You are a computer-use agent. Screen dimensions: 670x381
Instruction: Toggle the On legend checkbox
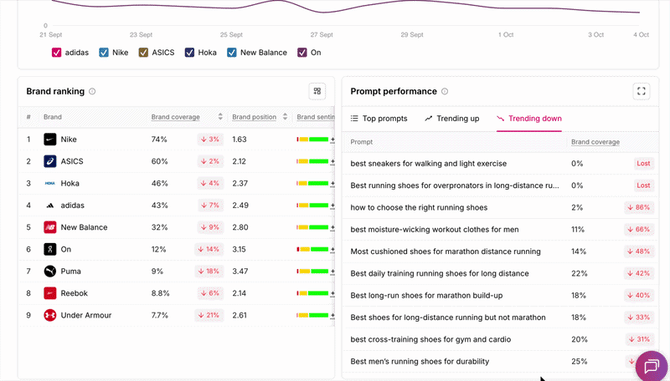click(x=302, y=53)
